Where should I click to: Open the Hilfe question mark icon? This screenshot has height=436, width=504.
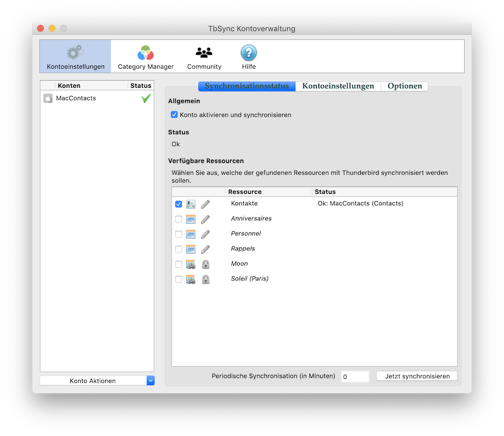(249, 53)
